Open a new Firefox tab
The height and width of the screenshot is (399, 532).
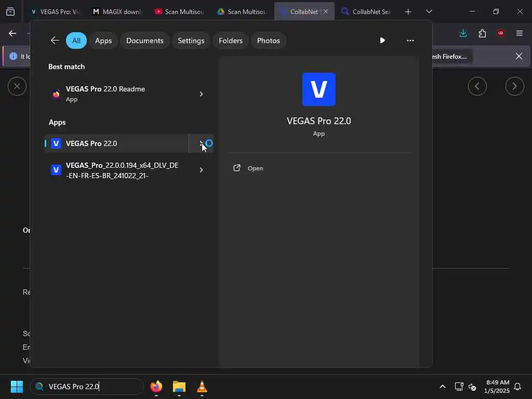(408, 11)
